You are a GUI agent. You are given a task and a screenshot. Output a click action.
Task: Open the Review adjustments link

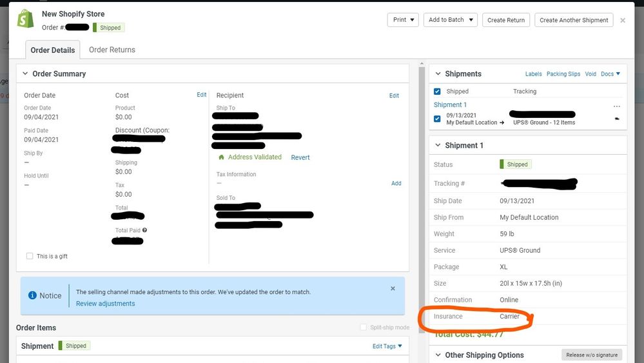[105, 304]
